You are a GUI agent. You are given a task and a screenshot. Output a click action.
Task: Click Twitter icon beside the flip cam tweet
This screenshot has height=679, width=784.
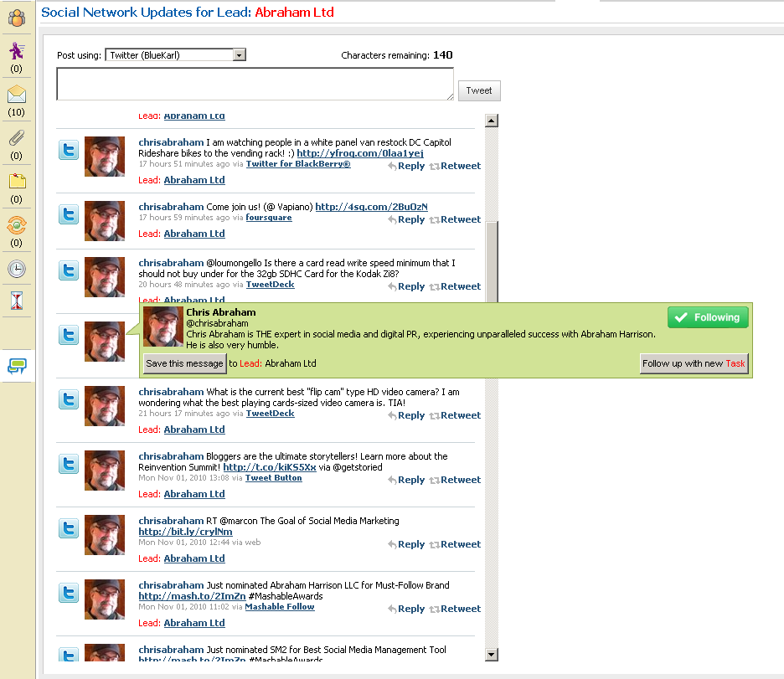[69, 399]
